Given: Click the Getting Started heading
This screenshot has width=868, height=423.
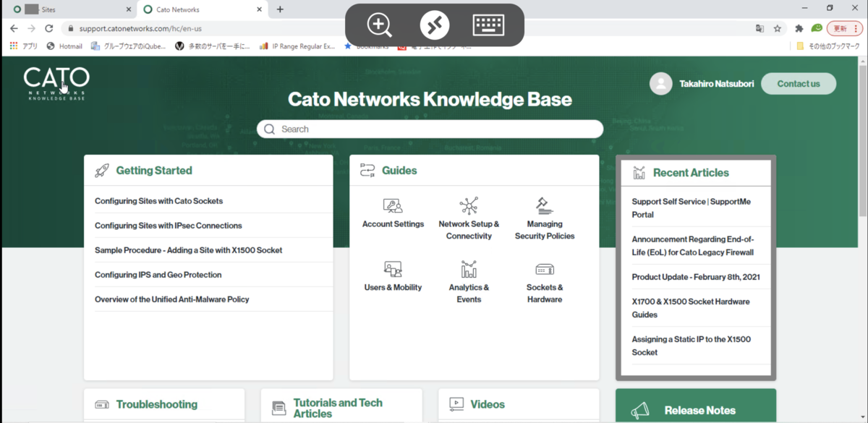Looking at the screenshot, I should [154, 171].
